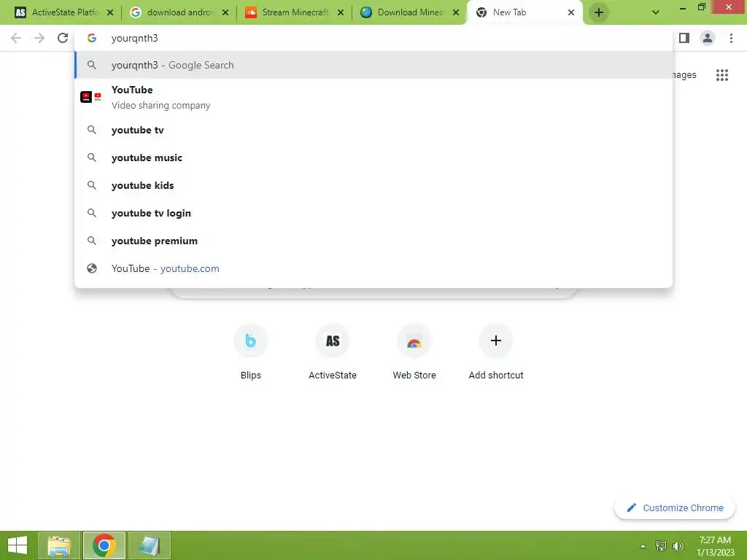The width and height of the screenshot is (747, 560).
Task: Pick the youtube tv suggestion
Action: pyautogui.click(x=373, y=130)
